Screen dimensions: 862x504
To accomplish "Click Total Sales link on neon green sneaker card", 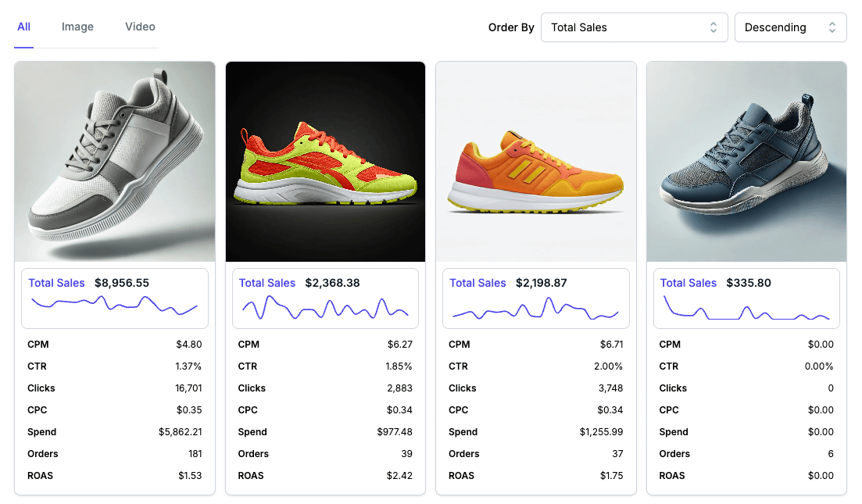I will (267, 283).
